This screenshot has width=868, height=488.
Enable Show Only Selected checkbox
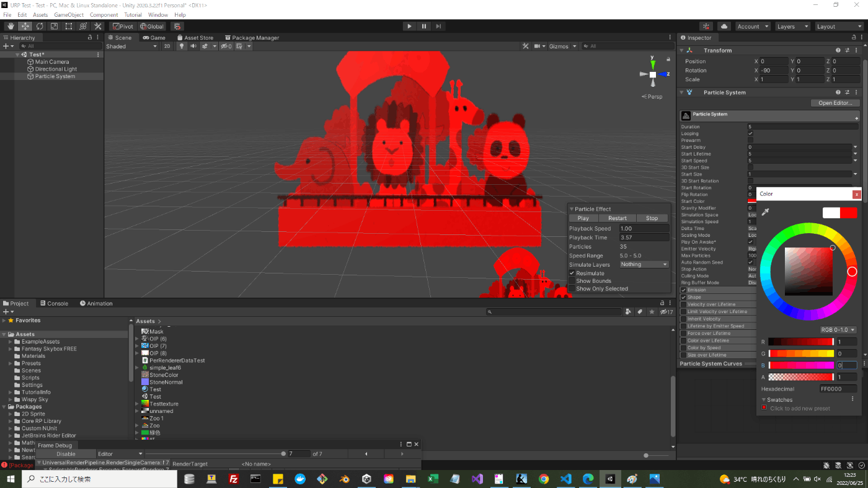click(572, 288)
